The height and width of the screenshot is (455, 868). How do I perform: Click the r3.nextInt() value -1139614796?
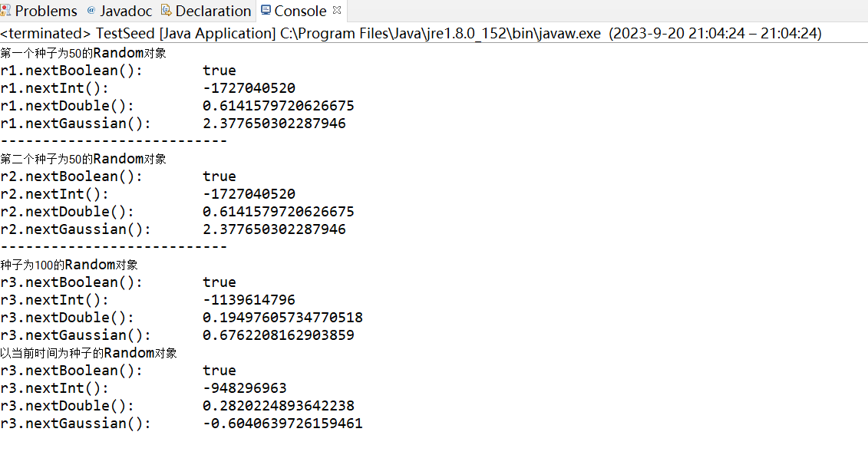click(249, 300)
